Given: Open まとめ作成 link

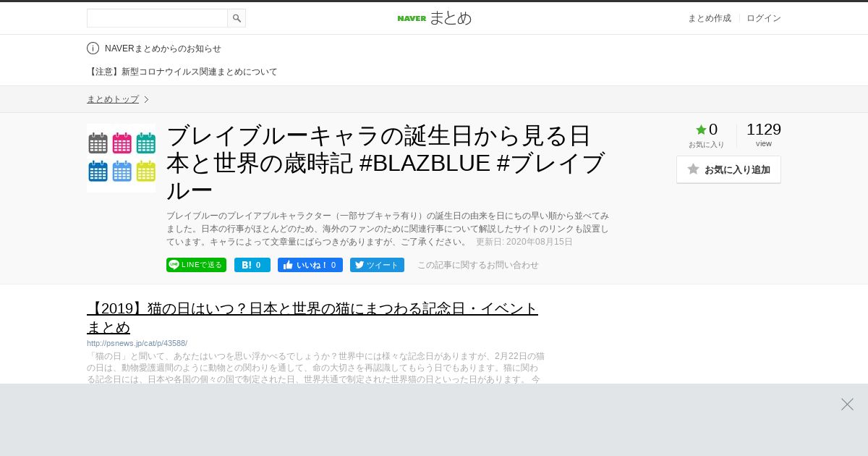Looking at the screenshot, I should tap(709, 18).
